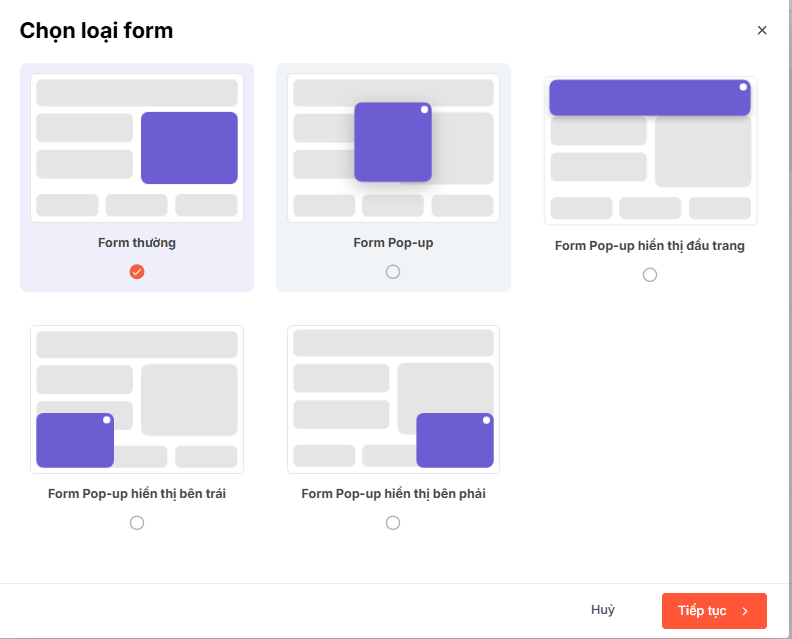This screenshot has width=792, height=639.
Task: Click the Huỷ cancel button
Action: coord(603,610)
